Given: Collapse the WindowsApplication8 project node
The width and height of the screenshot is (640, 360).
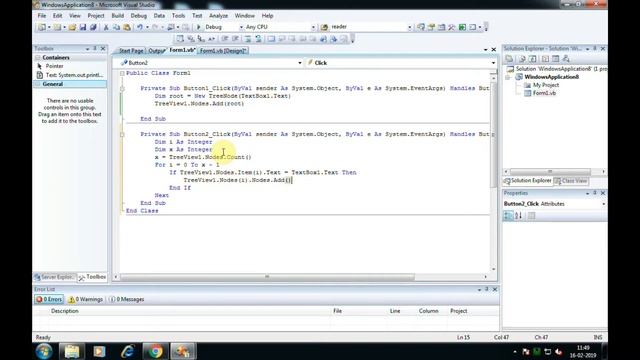Looking at the screenshot, I should pyautogui.click(x=508, y=77).
